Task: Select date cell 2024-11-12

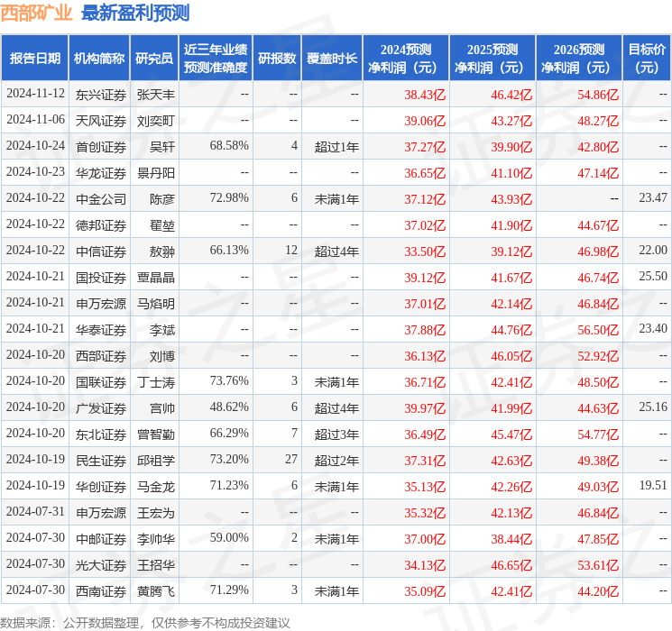Action: pyautogui.click(x=35, y=94)
